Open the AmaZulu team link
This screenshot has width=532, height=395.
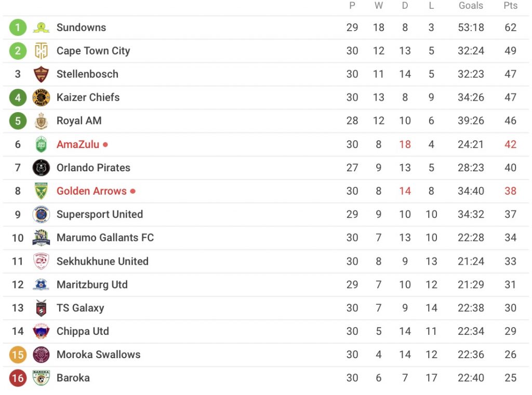(78, 144)
